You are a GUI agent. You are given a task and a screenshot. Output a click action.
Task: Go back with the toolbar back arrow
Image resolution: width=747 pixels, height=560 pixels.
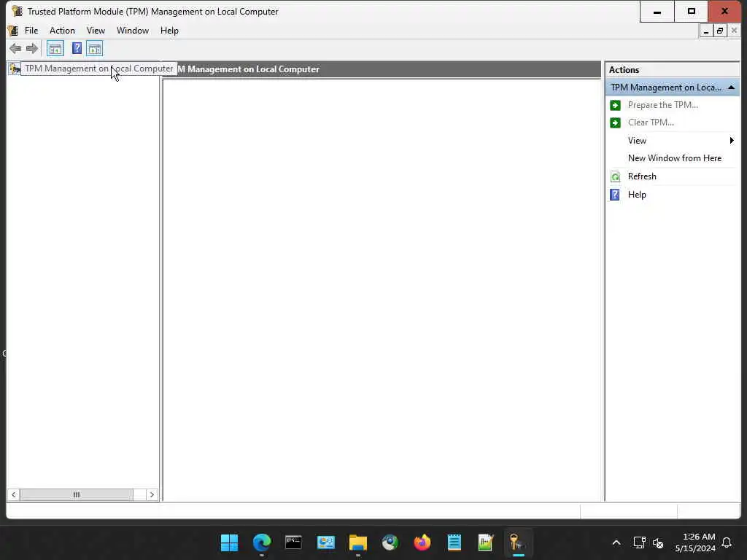pyautogui.click(x=15, y=48)
